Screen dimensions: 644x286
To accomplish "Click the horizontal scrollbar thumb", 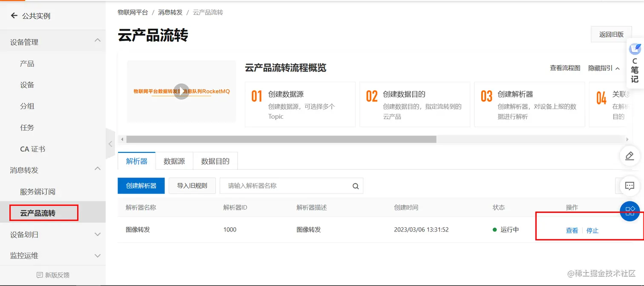I will click(282, 139).
